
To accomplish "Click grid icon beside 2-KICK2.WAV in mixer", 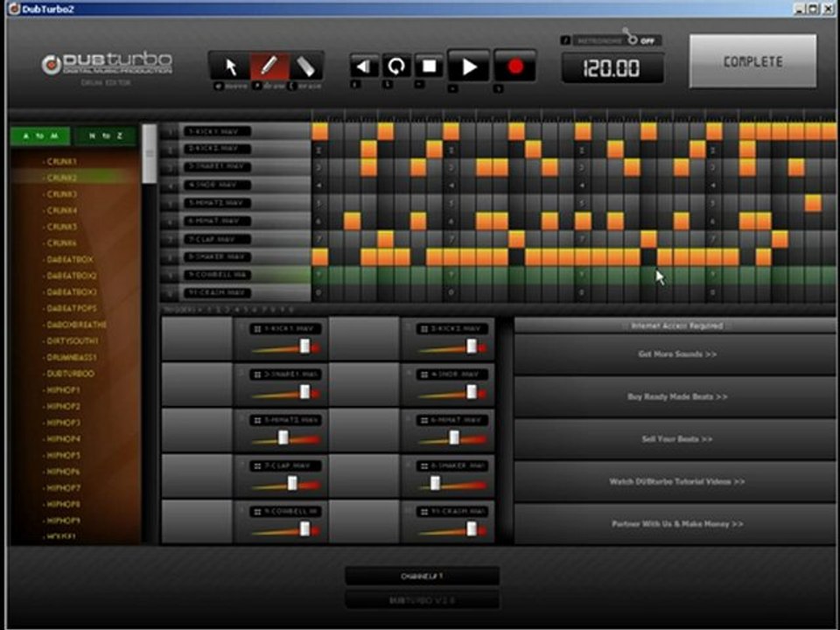I will pos(424,329).
